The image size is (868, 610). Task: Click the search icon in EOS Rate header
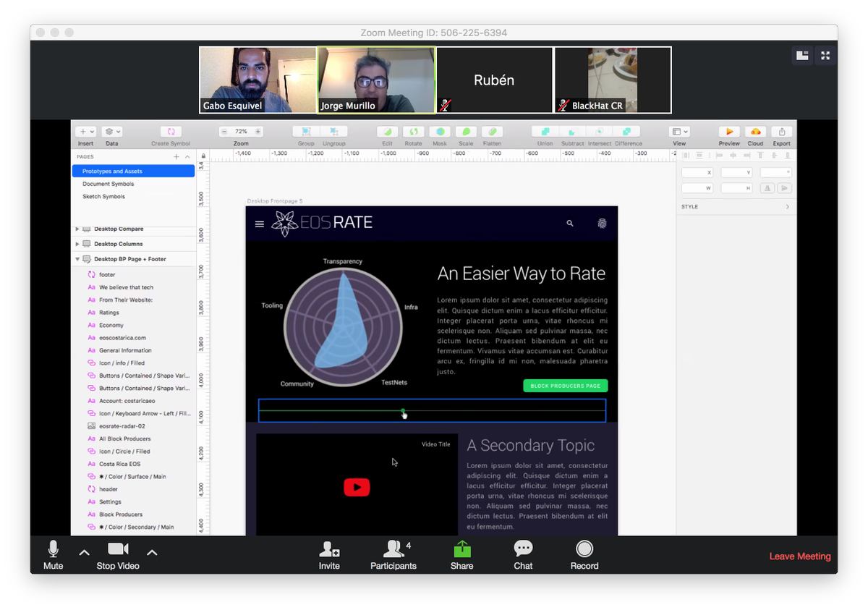[570, 224]
